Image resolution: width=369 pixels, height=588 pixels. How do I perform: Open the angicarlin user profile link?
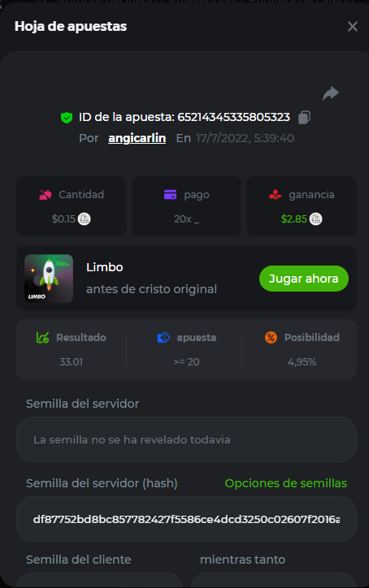click(x=137, y=138)
